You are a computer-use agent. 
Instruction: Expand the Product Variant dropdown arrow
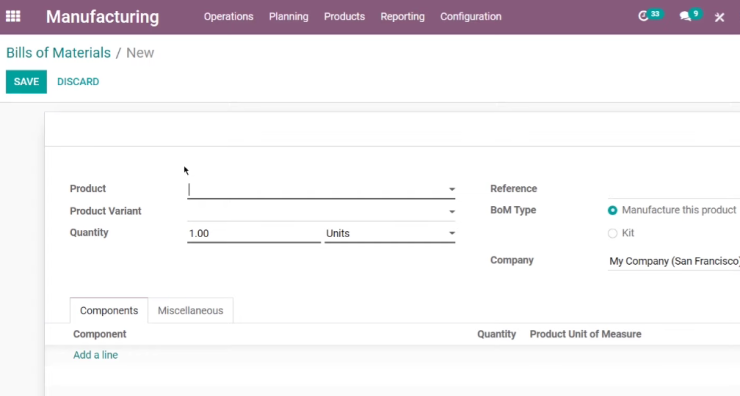click(452, 211)
